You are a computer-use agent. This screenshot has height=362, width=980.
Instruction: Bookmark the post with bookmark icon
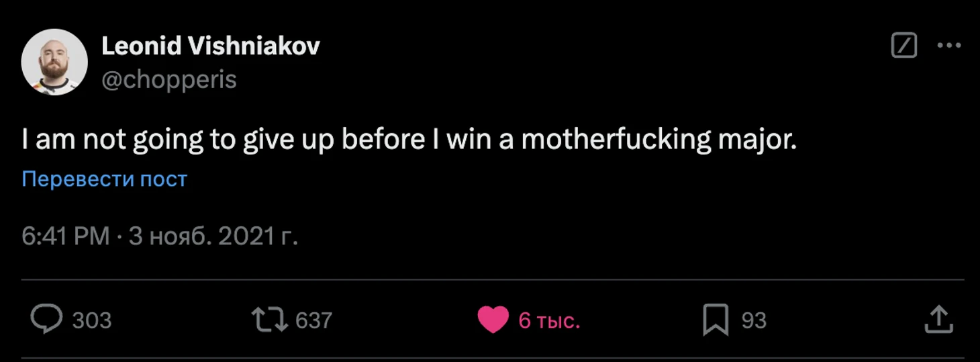coord(716,320)
